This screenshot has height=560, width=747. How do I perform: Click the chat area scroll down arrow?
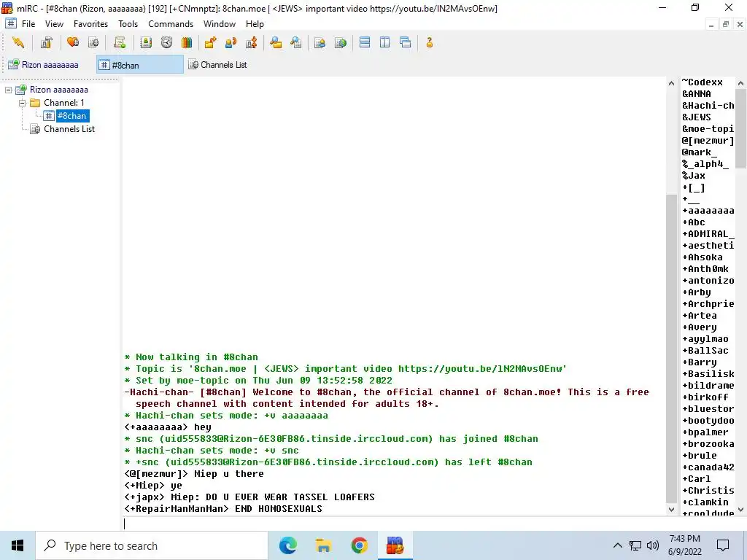[671, 509]
